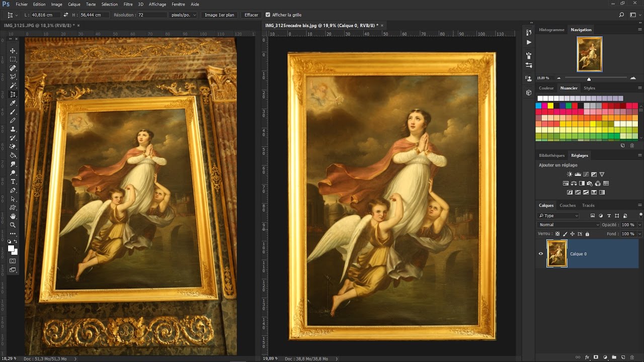Click the layer styles fx icon
The image size is (644, 362).
pos(587,357)
